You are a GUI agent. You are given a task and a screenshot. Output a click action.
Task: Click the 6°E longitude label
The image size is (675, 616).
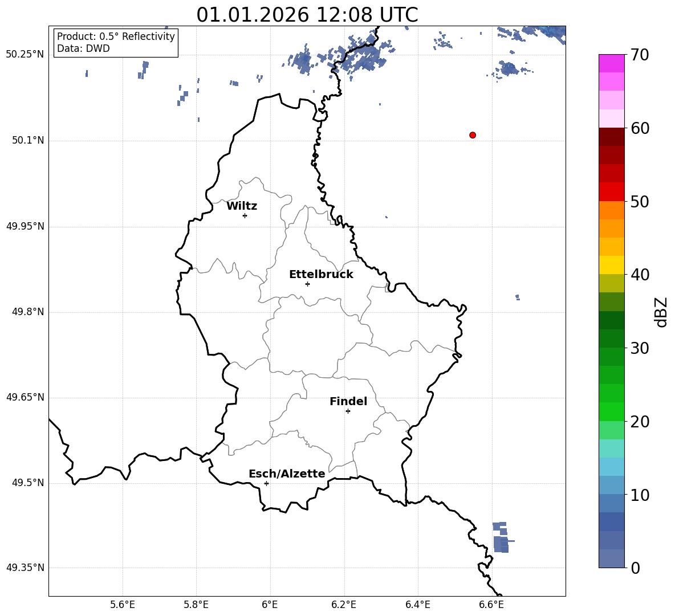pos(270,605)
